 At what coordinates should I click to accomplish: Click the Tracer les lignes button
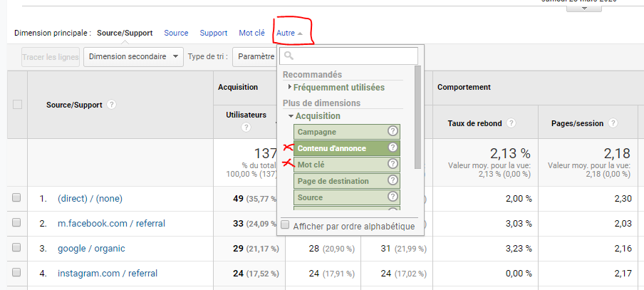(51, 57)
